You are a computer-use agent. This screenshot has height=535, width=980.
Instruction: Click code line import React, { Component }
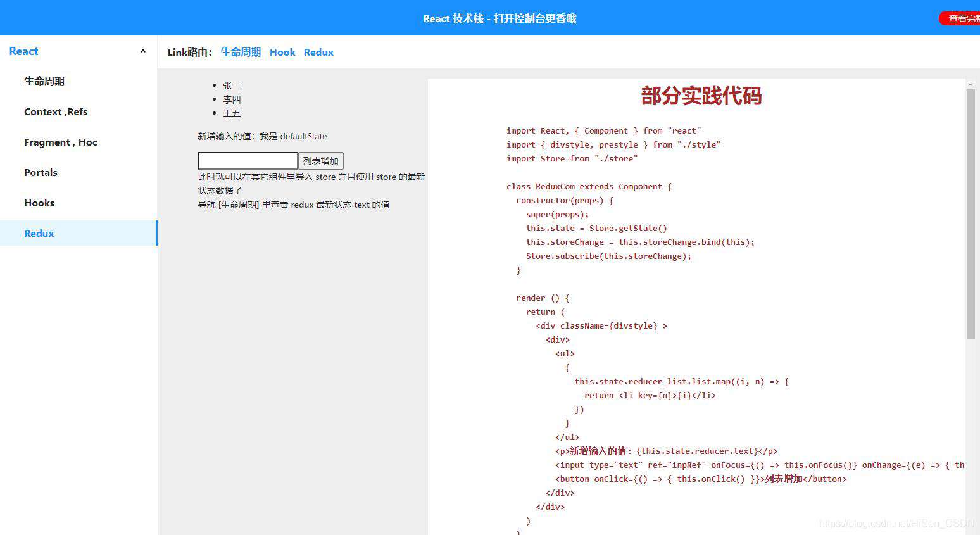click(x=603, y=130)
